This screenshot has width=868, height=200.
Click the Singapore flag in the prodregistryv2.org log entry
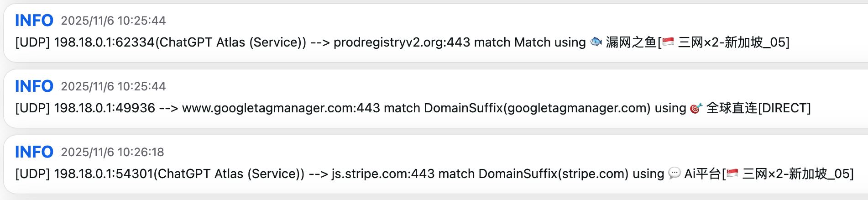668,42
